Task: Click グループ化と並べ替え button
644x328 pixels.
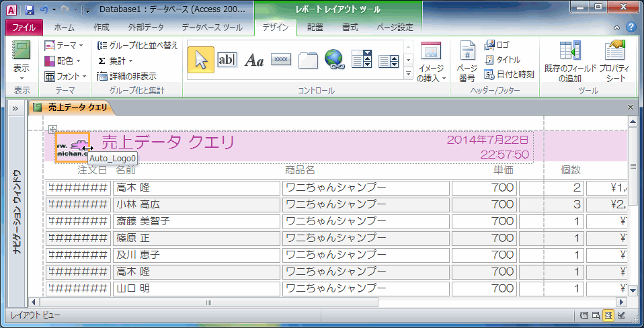Action: click(x=138, y=45)
